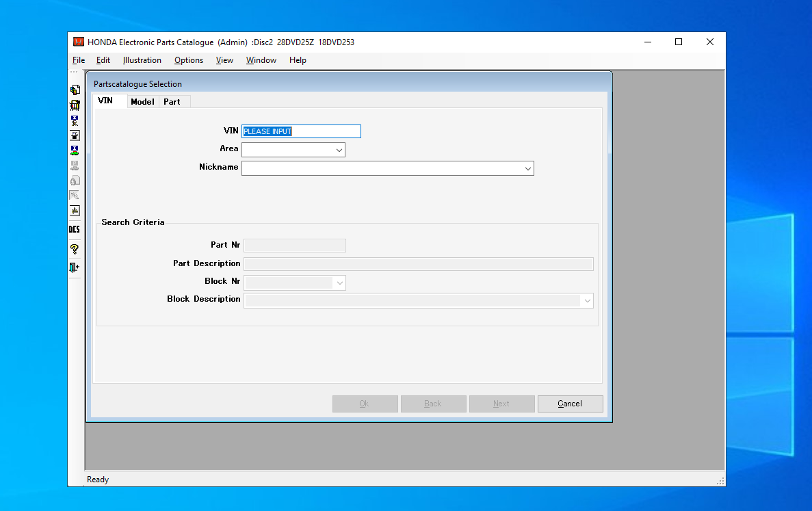The image size is (812, 511).
Task: Open the Window menu
Action: tap(261, 60)
